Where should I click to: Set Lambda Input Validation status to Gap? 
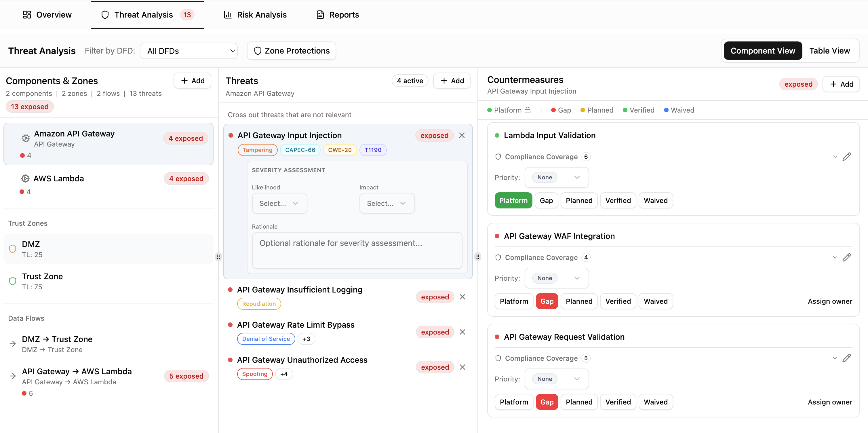click(x=546, y=200)
